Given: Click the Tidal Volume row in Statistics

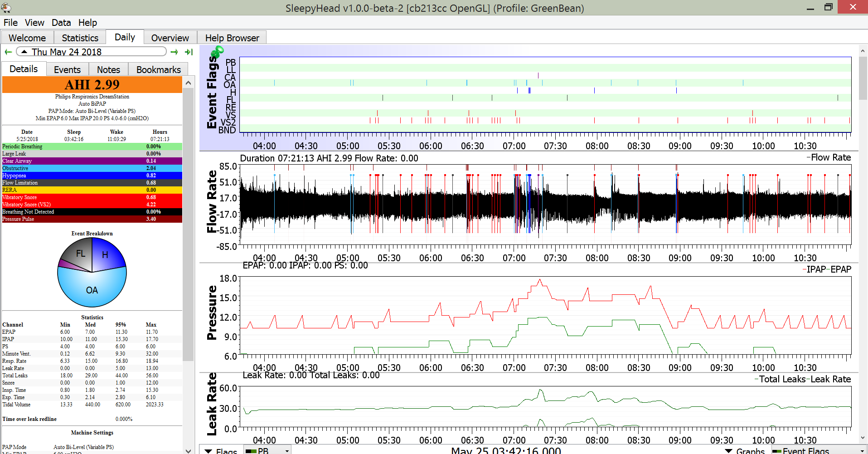Looking at the screenshot, I should pos(92,405).
